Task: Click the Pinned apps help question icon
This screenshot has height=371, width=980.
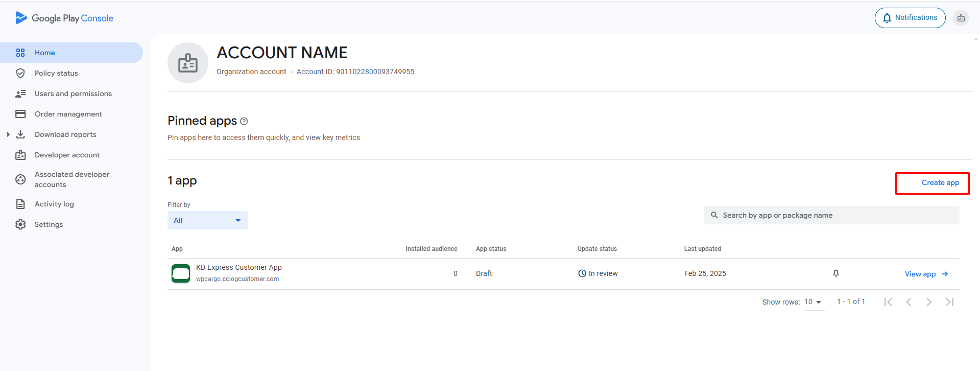Action: point(244,121)
